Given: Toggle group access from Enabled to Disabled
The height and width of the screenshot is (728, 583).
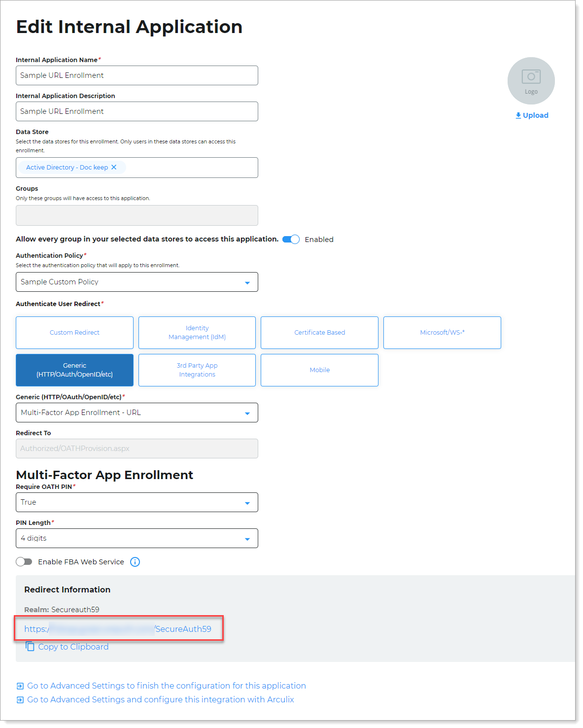Looking at the screenshot, I should [291, 239].
